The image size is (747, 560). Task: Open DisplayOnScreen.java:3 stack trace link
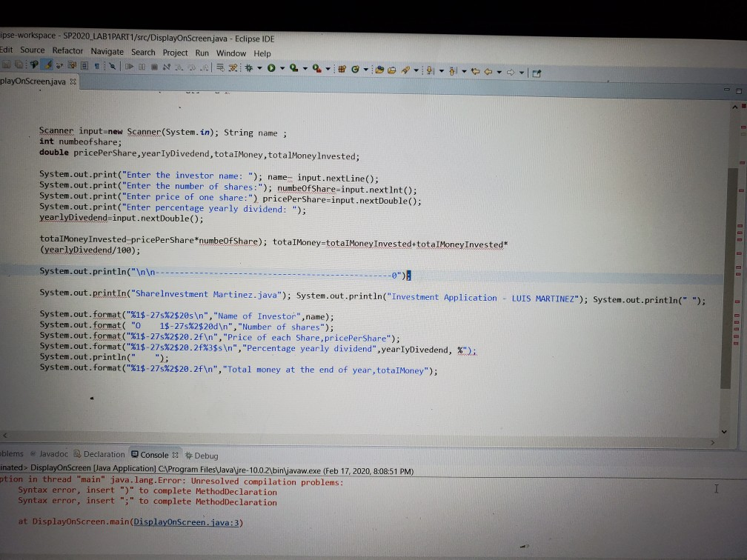coord(186,522)
